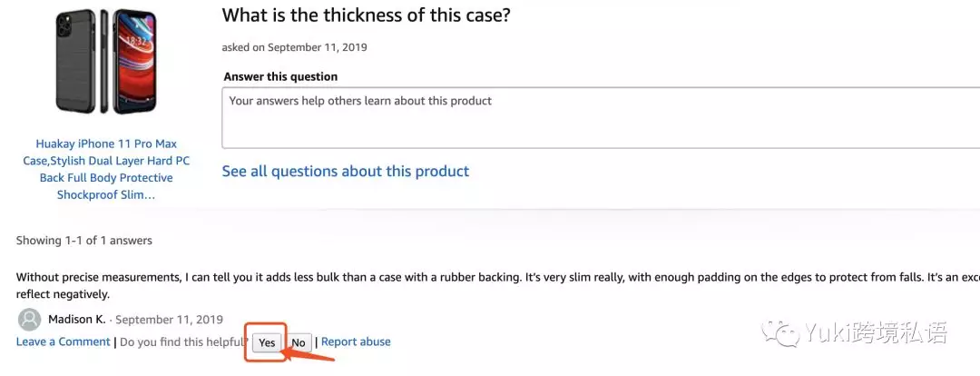Open the Huakay iPhone 11 Pro Max Case link
The height and width of the screenshot is (376, 980).
pos(106,169)
